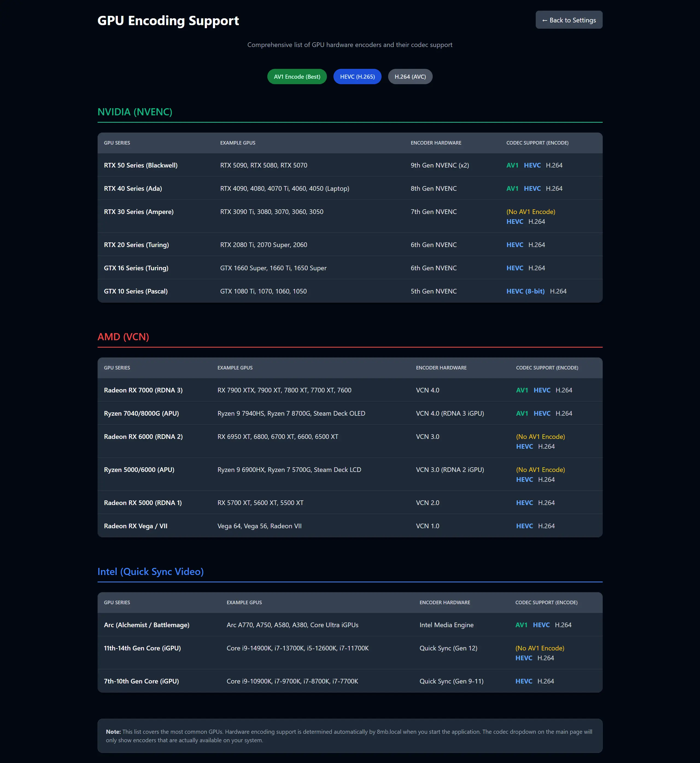Click the Back to Settings button
Viewport: 700px width, 763px height.
(569, 20)
